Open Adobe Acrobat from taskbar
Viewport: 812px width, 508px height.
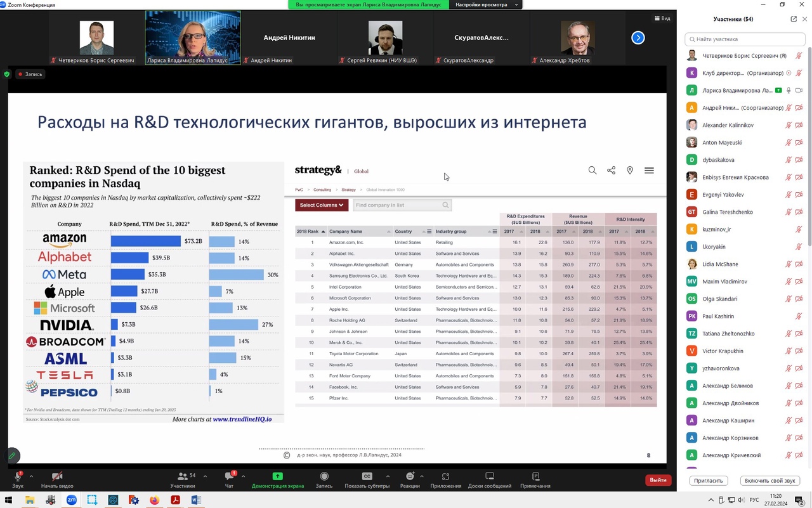tap(175, 500)
